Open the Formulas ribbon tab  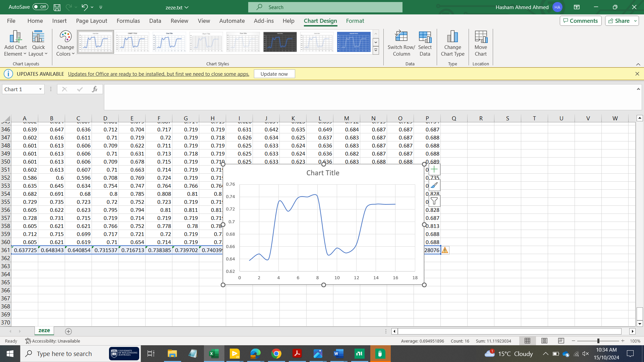click(x=128, y=21)
